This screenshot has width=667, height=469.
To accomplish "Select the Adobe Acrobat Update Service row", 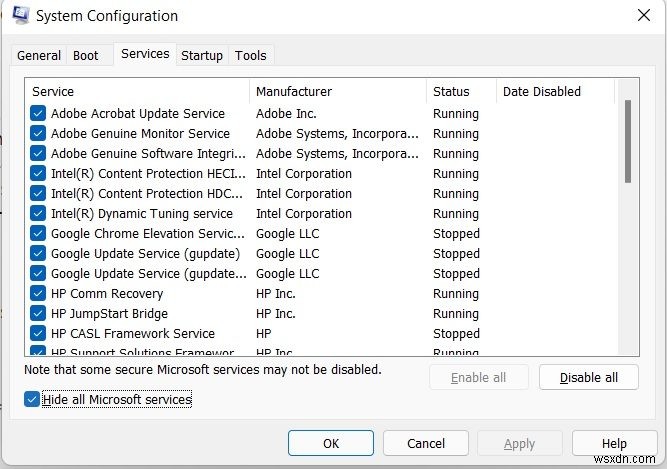I will click(x=321, y=114).
